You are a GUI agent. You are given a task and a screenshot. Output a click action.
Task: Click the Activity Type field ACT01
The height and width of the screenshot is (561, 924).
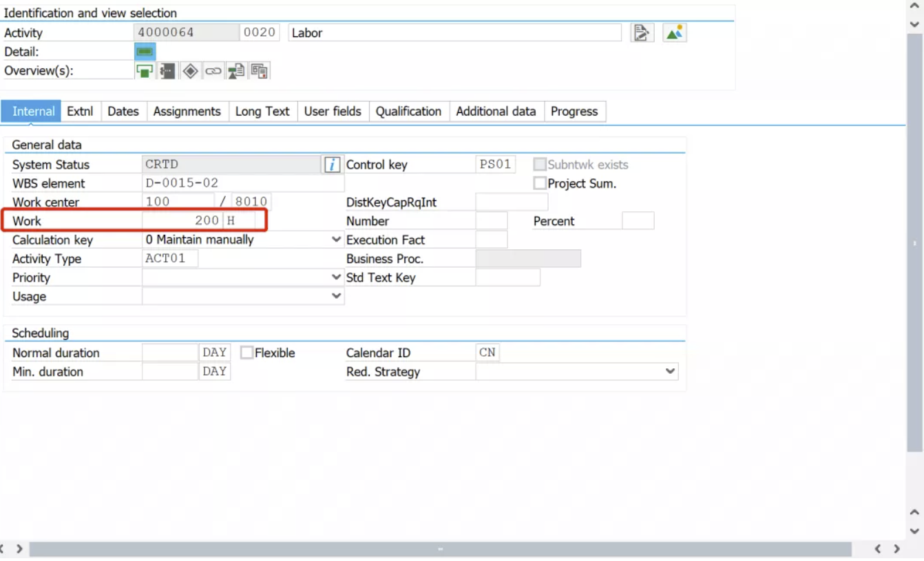[x=170, y=259]
